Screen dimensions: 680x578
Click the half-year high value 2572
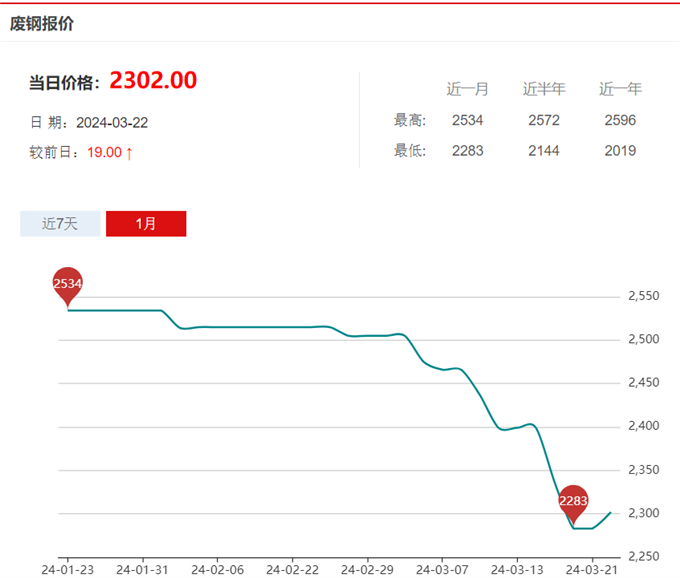coord(544,120)
